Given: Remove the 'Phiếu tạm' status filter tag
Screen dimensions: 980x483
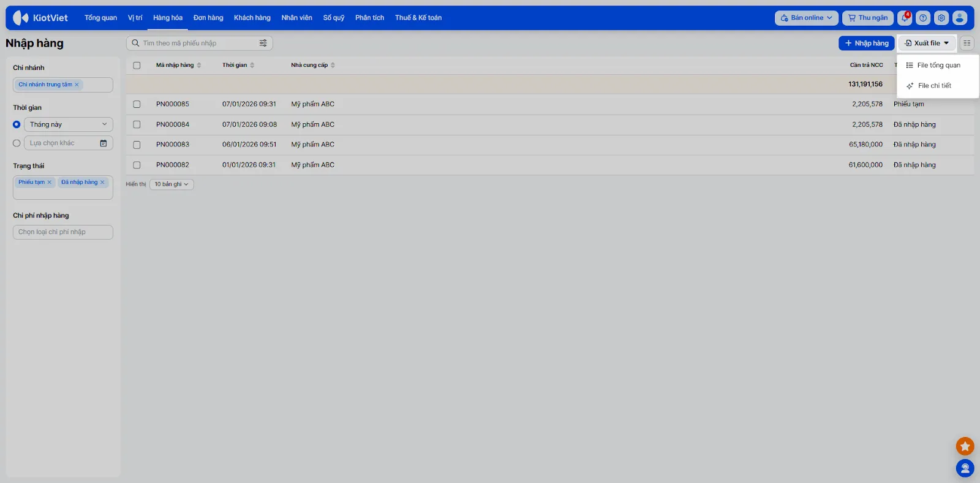Looking at the screenshot, I should tap(50, 182).
